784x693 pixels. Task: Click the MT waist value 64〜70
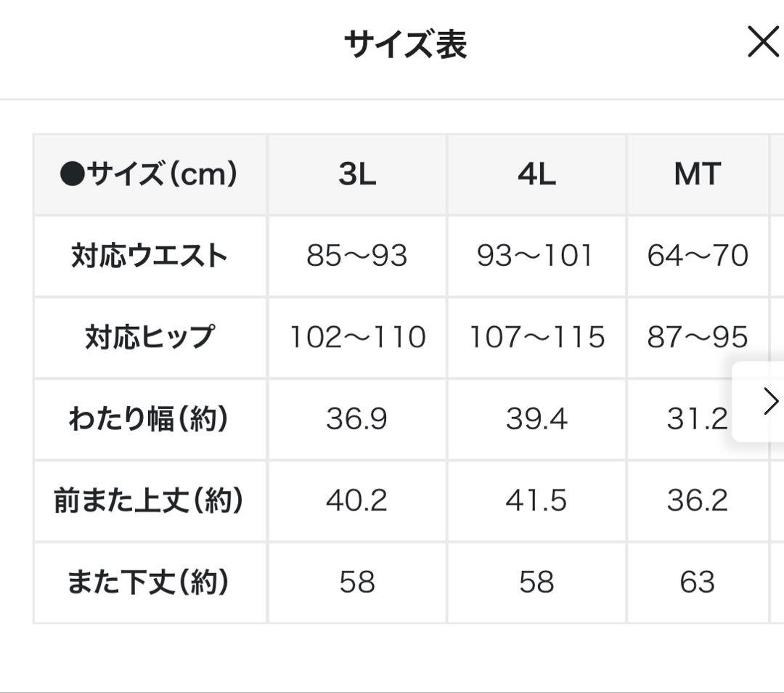pos(698,256)
